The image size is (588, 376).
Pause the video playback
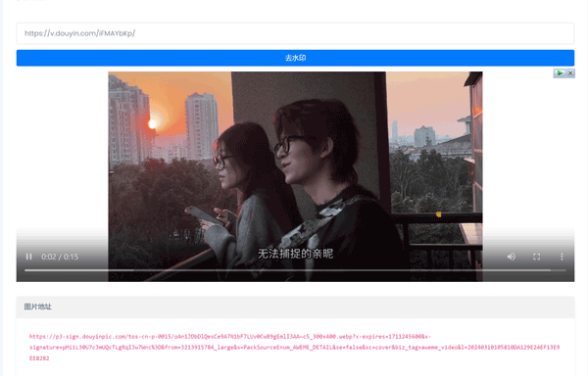(x=28, y=257)
